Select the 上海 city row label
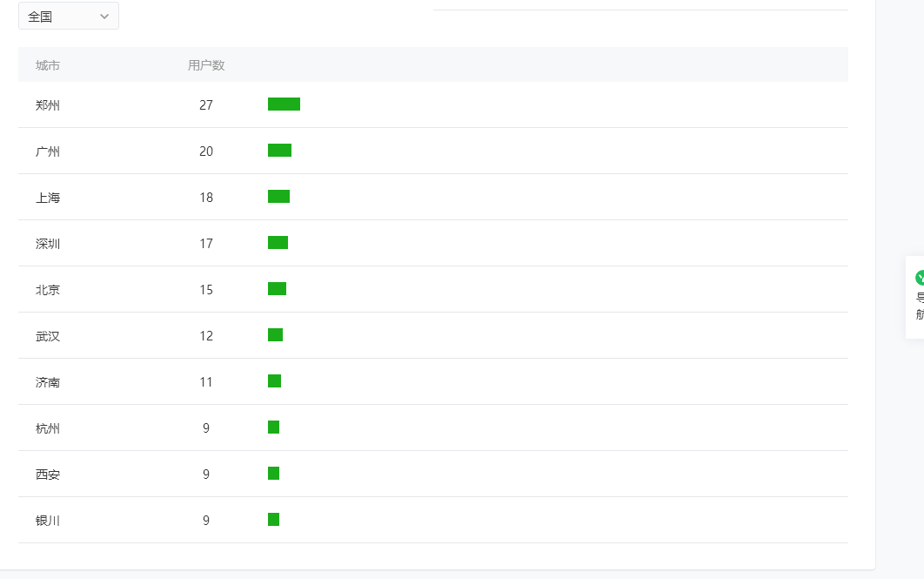924x579 pixels. click(48, 198)
